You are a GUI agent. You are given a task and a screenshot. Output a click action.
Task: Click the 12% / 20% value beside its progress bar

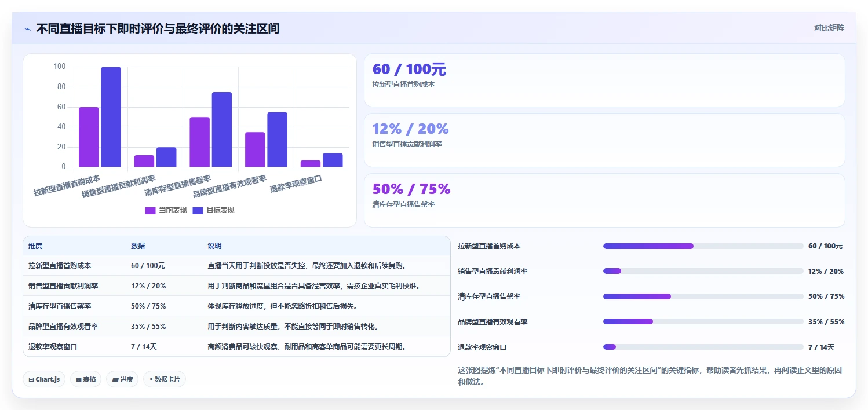826,272
